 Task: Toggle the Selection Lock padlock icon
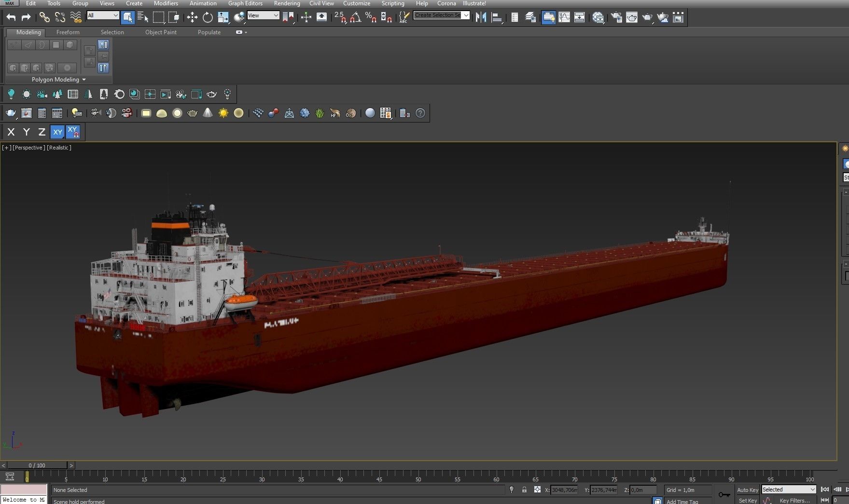[524, 490]
